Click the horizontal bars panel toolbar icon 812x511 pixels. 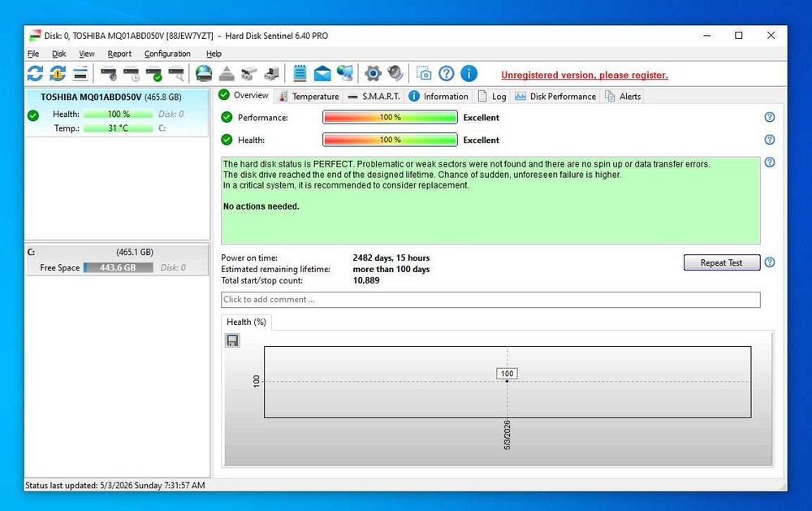tap(80, 74)
